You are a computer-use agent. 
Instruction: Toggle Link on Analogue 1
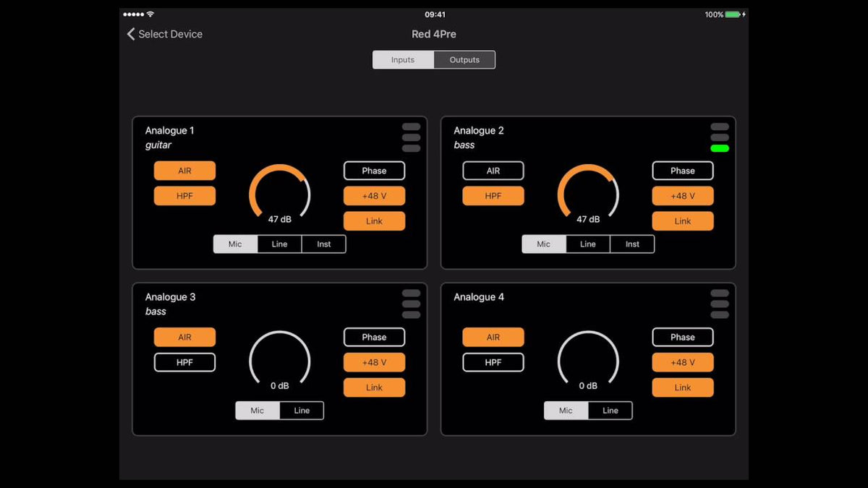coord(374,221)
